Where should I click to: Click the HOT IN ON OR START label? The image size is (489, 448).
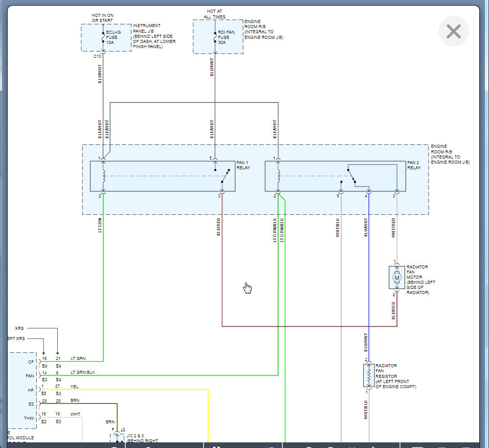[103, 18]
